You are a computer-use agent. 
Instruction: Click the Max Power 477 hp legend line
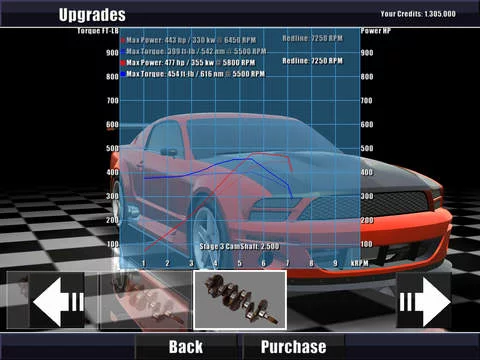tap(191, 63)
